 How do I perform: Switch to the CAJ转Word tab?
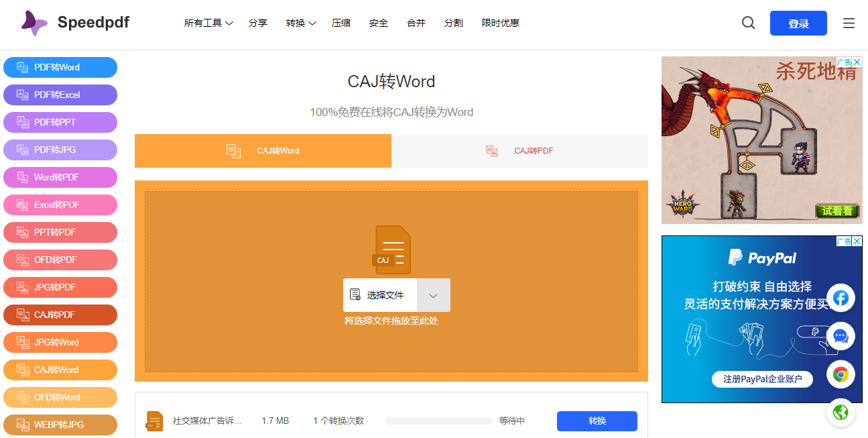263,150
